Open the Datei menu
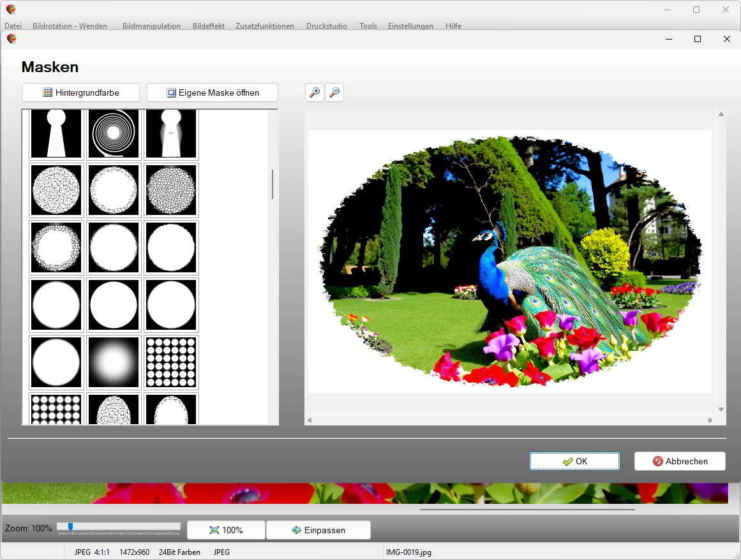The width and height of the screenshot is (741, 560). click(13, 26)
